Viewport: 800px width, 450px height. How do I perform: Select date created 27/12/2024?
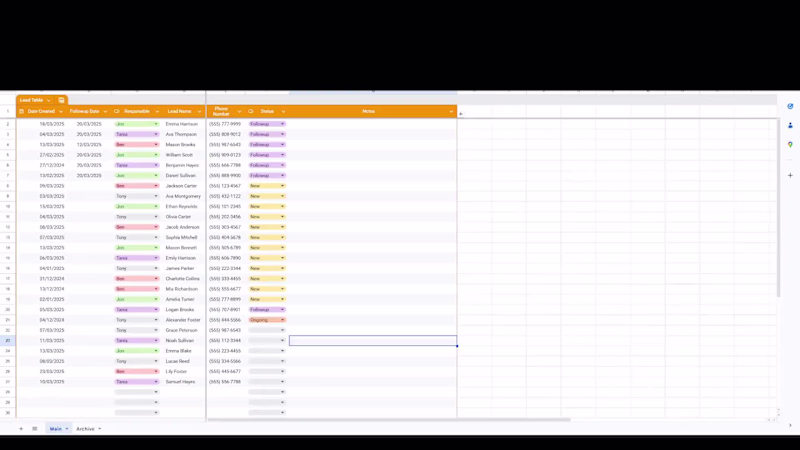coord(52,165)
